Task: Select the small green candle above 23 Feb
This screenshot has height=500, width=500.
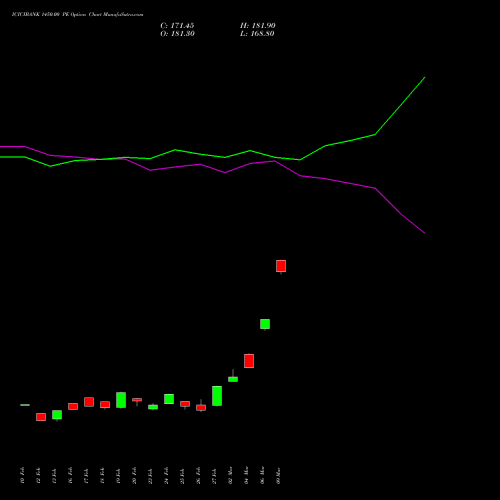Action: tap(153, 407)
